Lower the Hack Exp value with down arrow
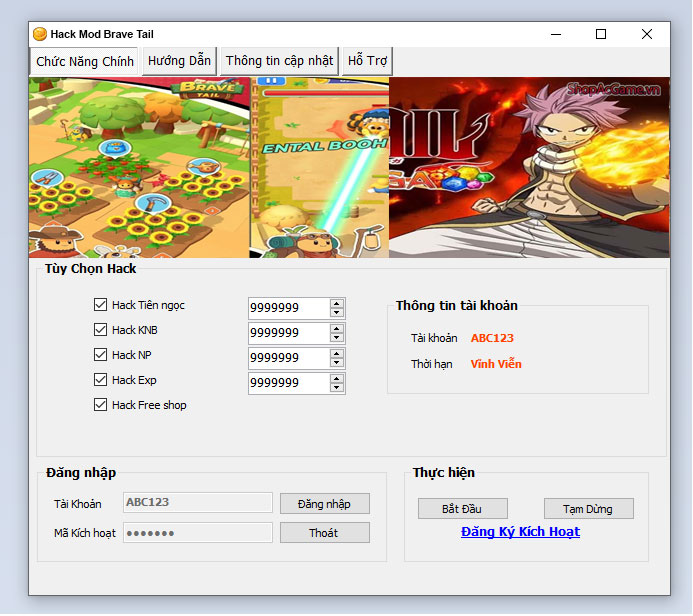This screenshot has height=616, width=693. pos(337,388)
